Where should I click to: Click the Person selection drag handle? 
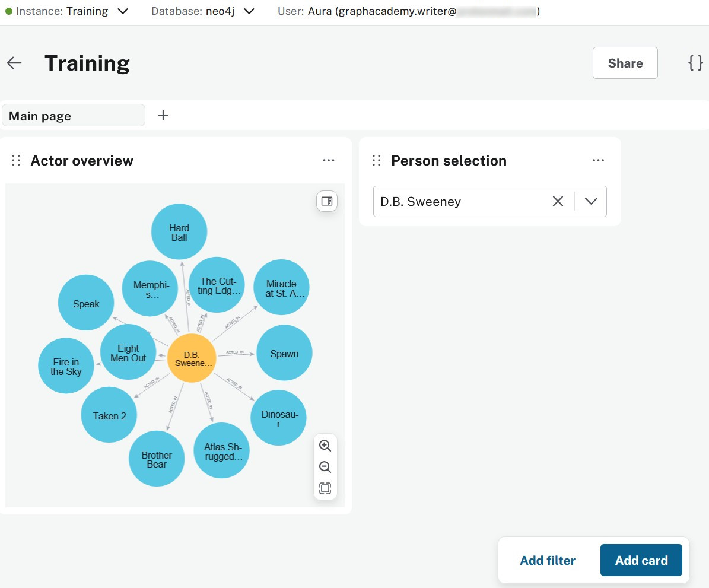[x=377, y=160]
